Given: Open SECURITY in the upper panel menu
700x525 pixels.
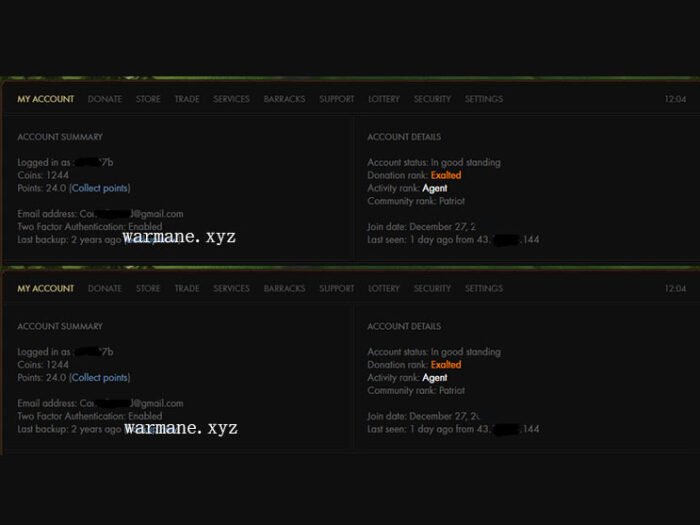Looking at the screenshot, I should coord(432,99).
